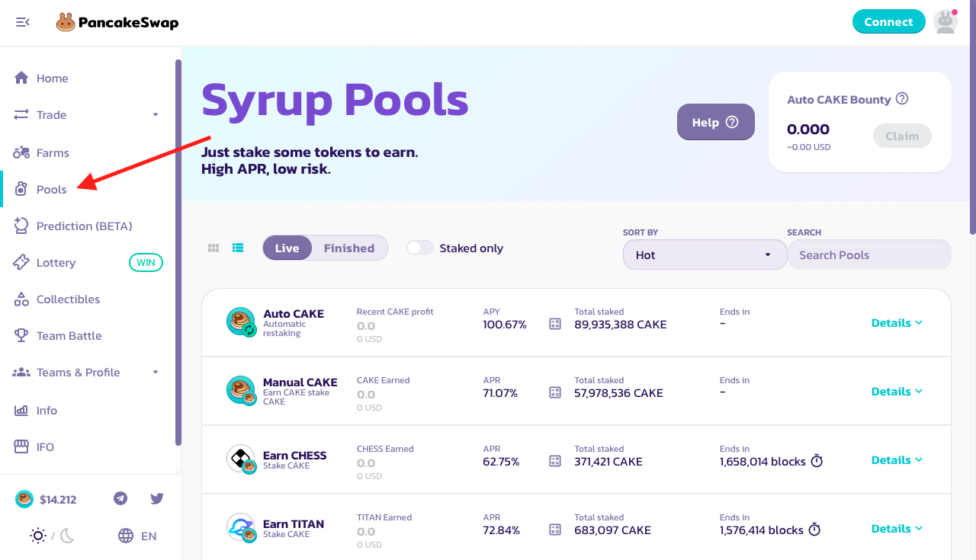976x560 pixels.
Task: Collapse the sidebar with the menu icon
Action: click(23, 22)
